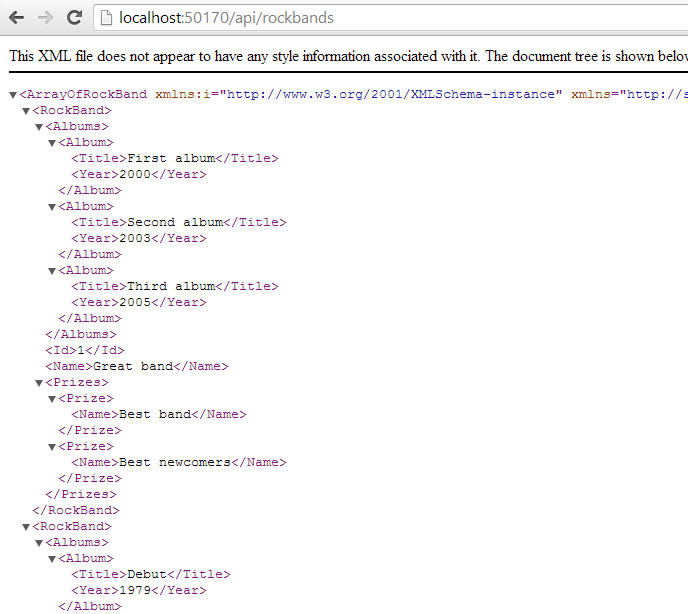The image size is (688, 614).
Task: Click the page info icon in address bar
Action: point(105,18)
